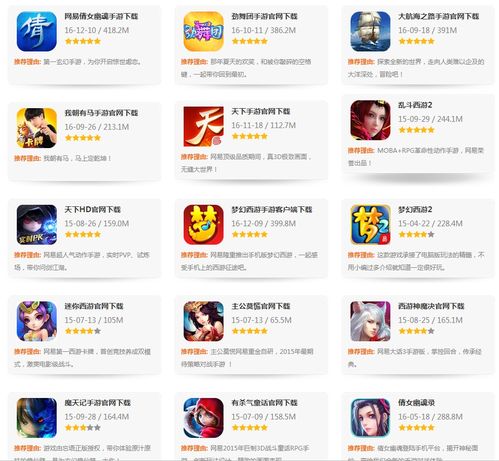Open 主公莫慌官网下载 title link
Screen dimensions: 499x461
pos(261,306)
